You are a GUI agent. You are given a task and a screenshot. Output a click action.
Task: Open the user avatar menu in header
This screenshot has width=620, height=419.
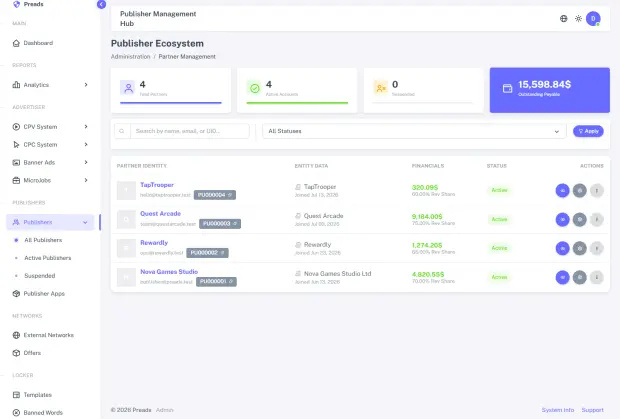click(593, 19)
